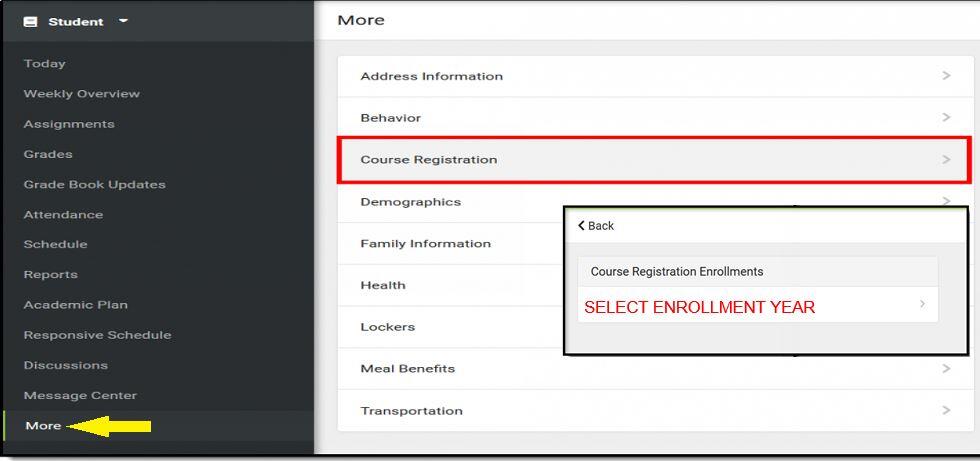Select Grades in the sidebar
The width and height of the screenshot is (980, 461).
click(48, 154)
